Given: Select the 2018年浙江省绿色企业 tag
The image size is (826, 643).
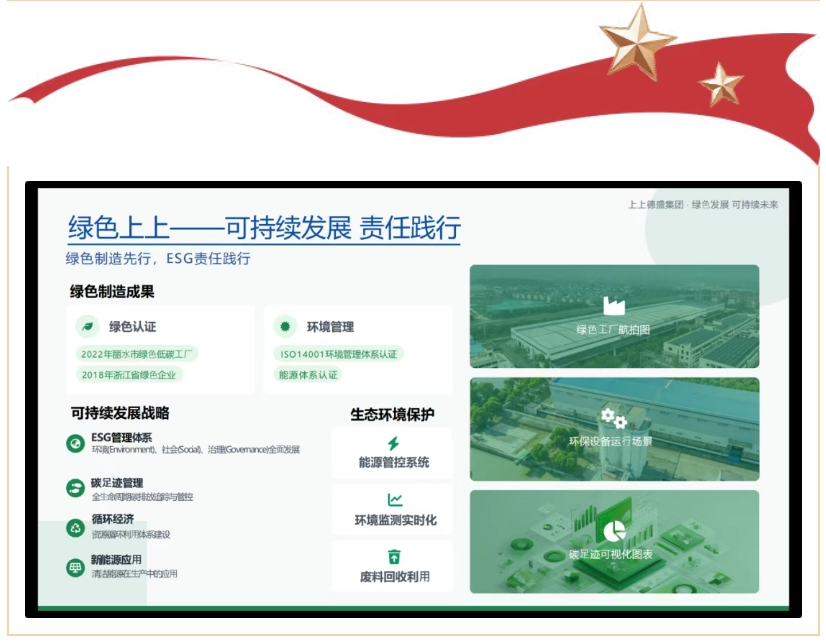Looking at the screenshot, I should pyautogui.click(x=131, y=374).
